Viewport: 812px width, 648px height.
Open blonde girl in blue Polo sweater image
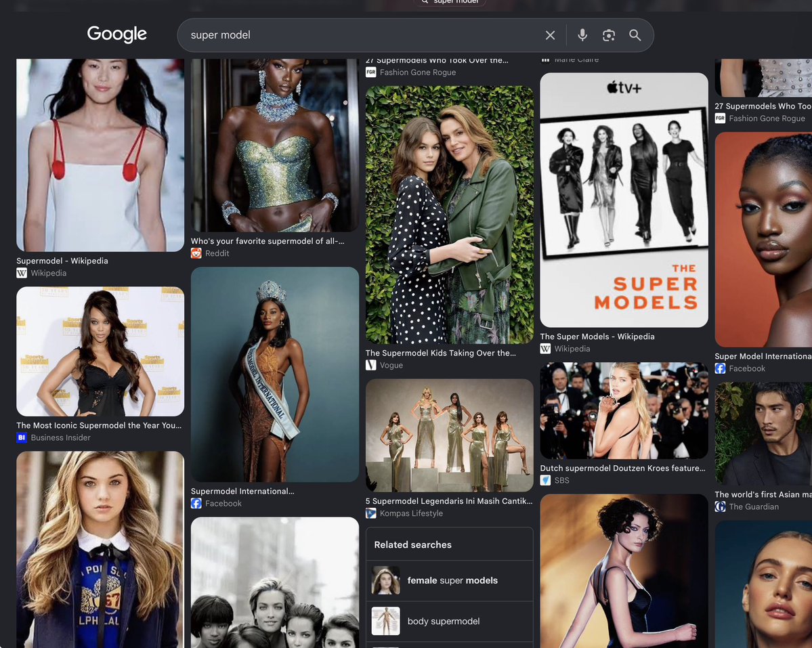click(100, 550)
